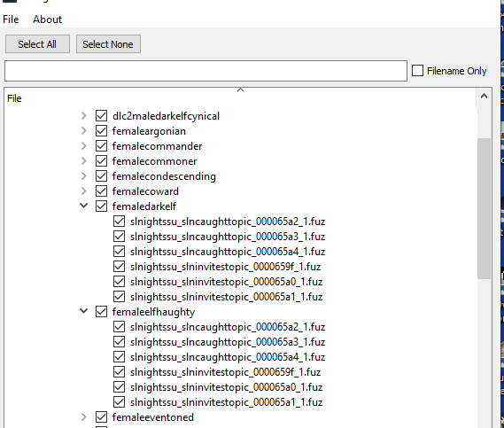Select the dlc2maledarkelfcynical row label

166,116
